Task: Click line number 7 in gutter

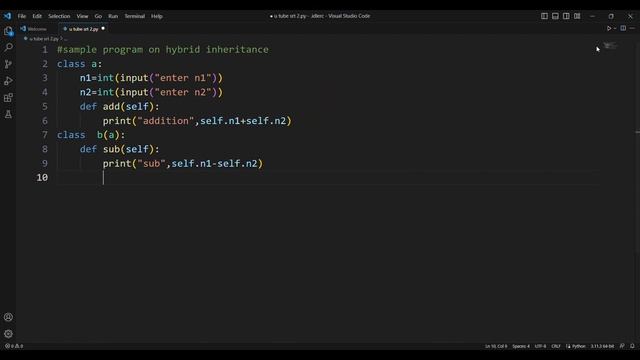Action: click(x=45, y=135)
